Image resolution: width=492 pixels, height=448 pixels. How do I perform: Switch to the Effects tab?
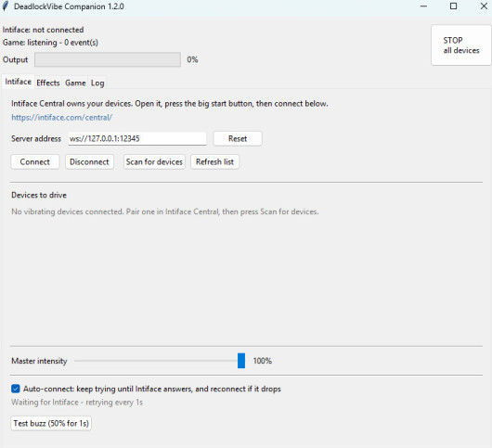(48, 83)
